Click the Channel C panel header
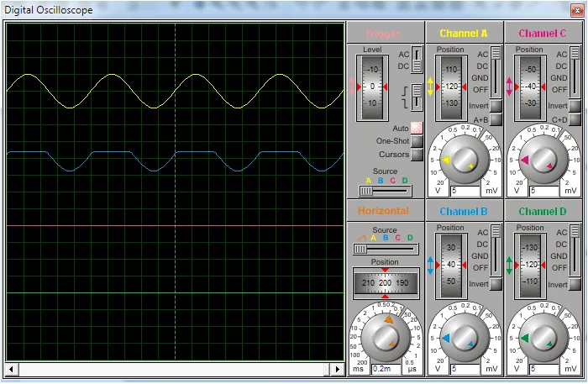588x384 pixels. click(543, 33)
